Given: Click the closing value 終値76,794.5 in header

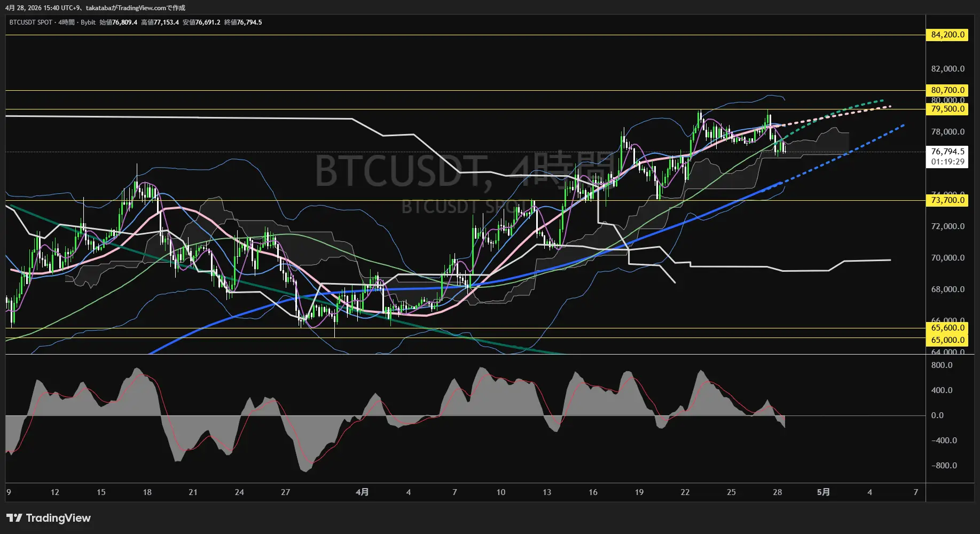Looking at the screenshot, I should click(243, 22).
